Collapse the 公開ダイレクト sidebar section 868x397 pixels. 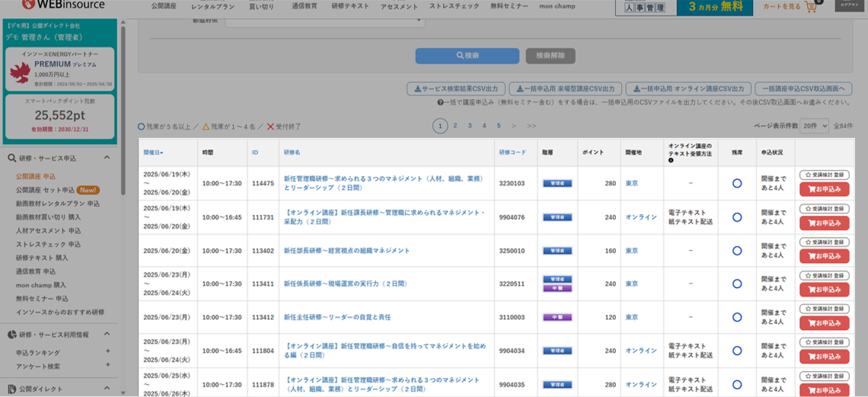pyautogui.click(x=107, y=389)
